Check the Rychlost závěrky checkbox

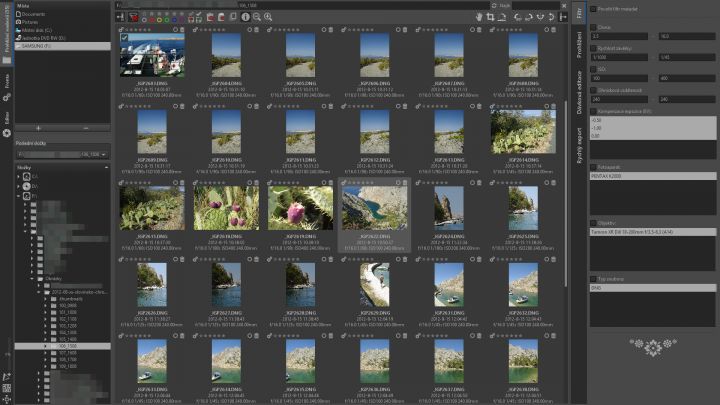pyautogui.click(x=593, y=48)
